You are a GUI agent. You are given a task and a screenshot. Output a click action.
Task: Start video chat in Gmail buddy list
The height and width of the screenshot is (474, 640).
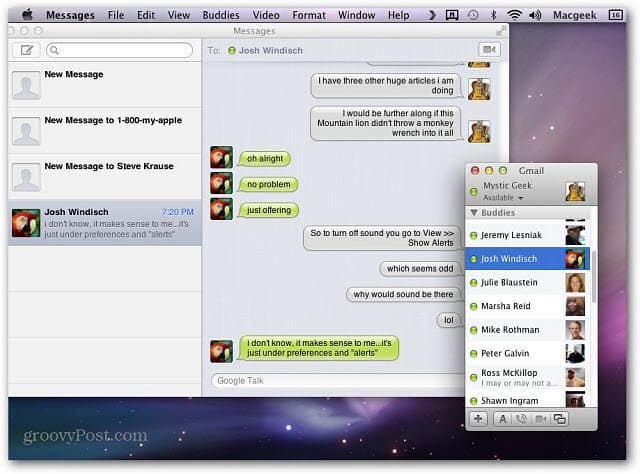click(540, 419)
